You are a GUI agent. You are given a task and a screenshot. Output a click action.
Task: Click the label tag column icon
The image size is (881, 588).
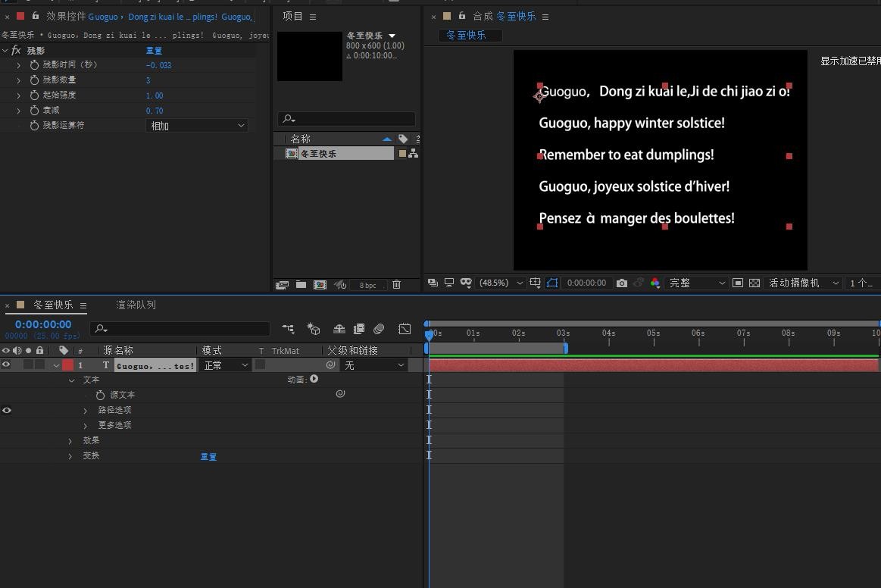(64, 350)
